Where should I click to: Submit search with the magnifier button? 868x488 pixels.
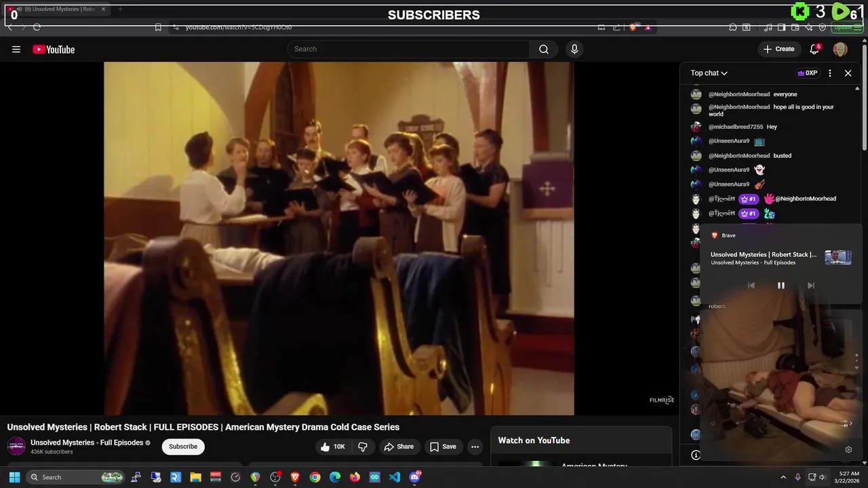[x=544, y=49]
